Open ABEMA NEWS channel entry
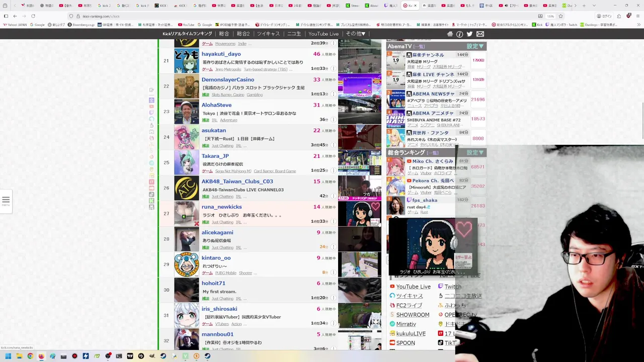The height and width of the screenshot is (362, 644). tap(436, 99)
